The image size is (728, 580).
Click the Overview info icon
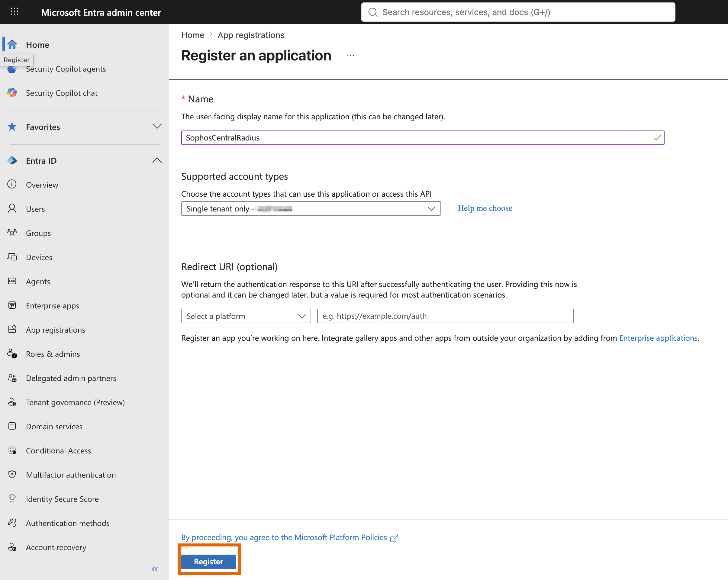12,185
